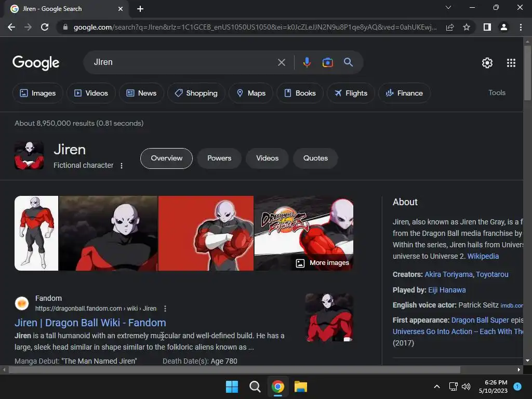Switch to Shopping results

pos(196,93)
